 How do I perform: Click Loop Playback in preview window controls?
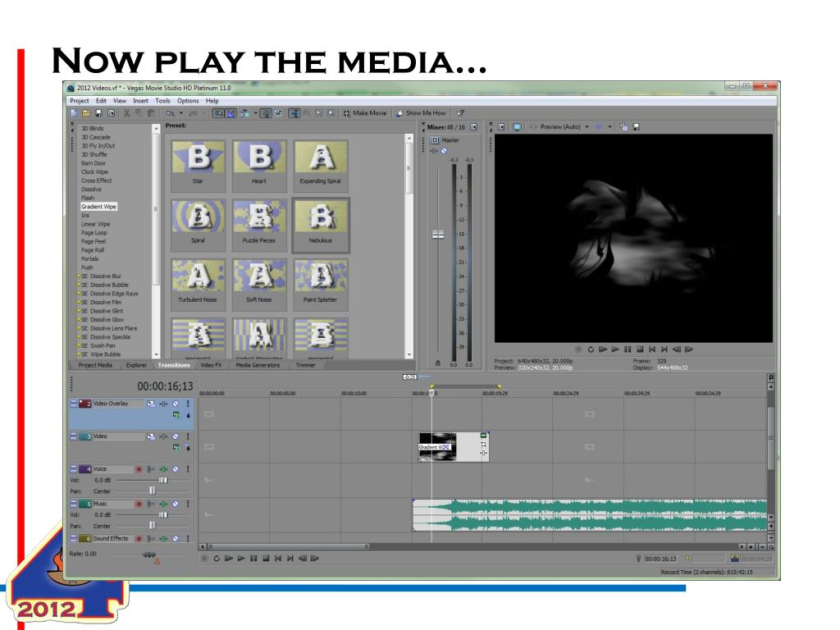point(591,349)
